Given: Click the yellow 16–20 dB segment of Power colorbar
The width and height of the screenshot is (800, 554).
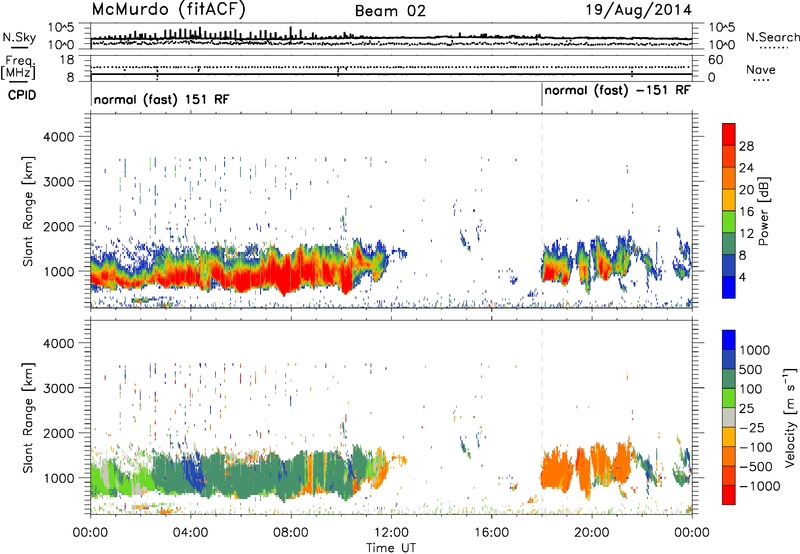Looking at the screenshot, I should (x=729, y=200).
